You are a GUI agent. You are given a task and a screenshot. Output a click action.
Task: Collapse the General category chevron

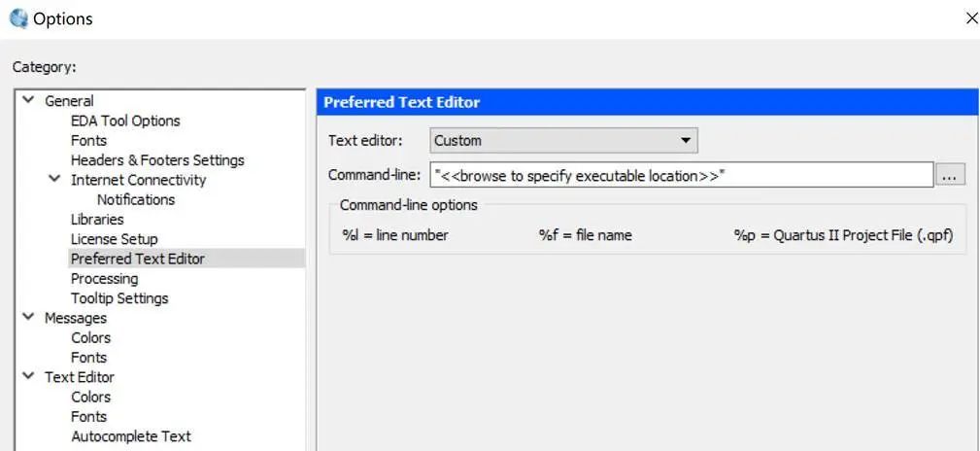(x=29, y=100)
